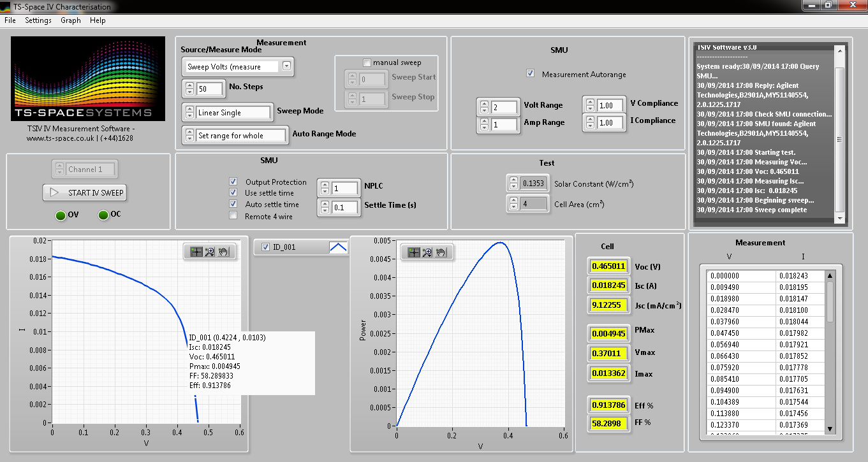The height and width of the screenshot is (462, 868).
Task: Collapse the ID_001 plot legend via blue chevron
Action: pyautogui.click(x=339, y=247)
